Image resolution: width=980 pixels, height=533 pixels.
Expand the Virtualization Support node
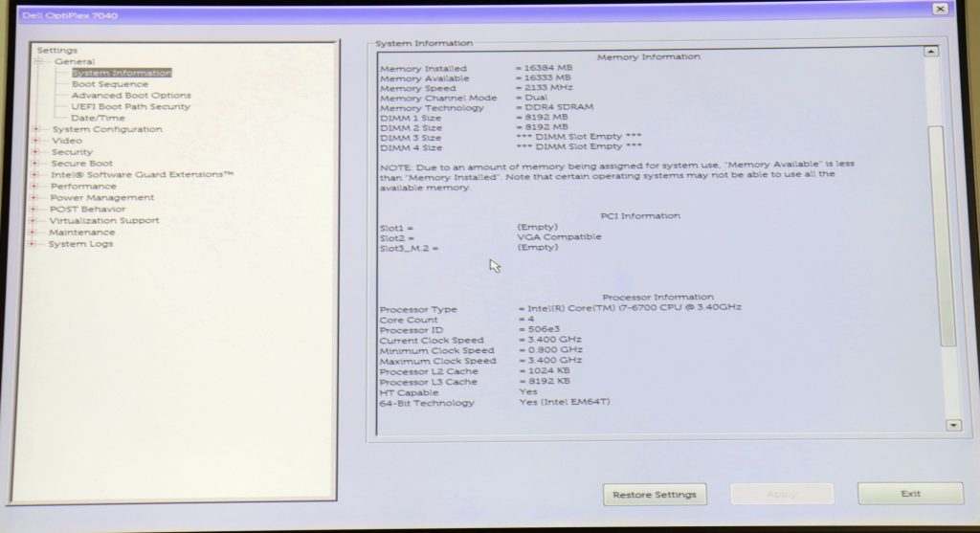click(33, 221)
